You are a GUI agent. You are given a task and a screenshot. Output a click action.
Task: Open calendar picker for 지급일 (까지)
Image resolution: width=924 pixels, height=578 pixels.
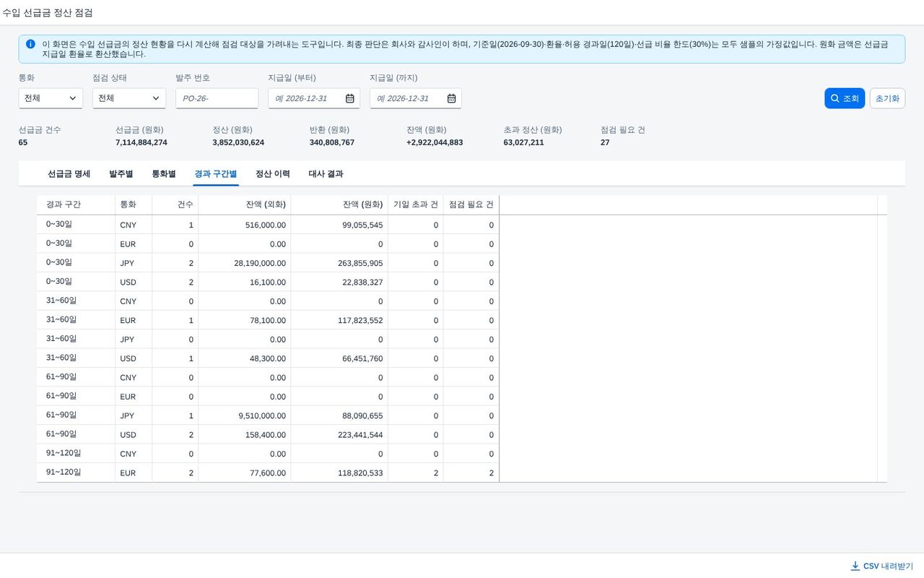pos(451,98)
